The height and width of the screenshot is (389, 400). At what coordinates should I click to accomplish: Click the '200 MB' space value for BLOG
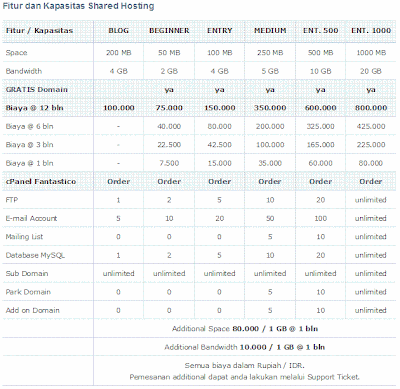click(x=118, y=53)
